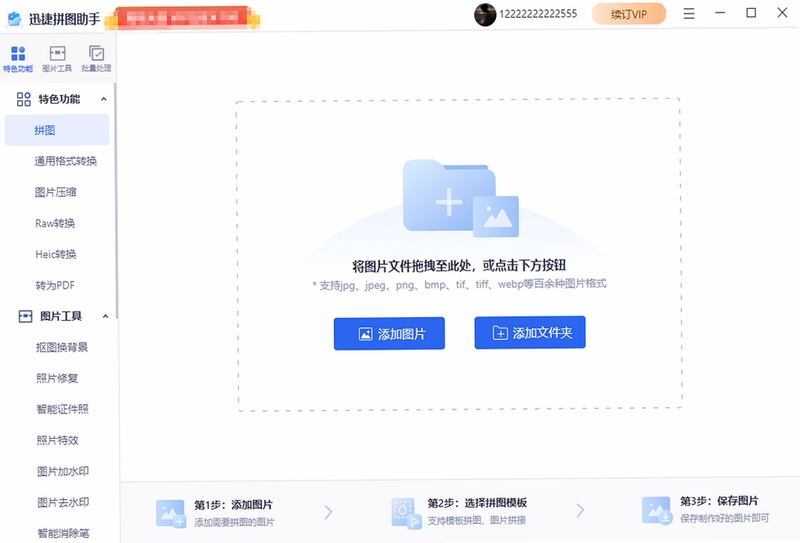Collapse the 特色功能 section chevron
Screen dimensions: 800x543
point(104,99)
